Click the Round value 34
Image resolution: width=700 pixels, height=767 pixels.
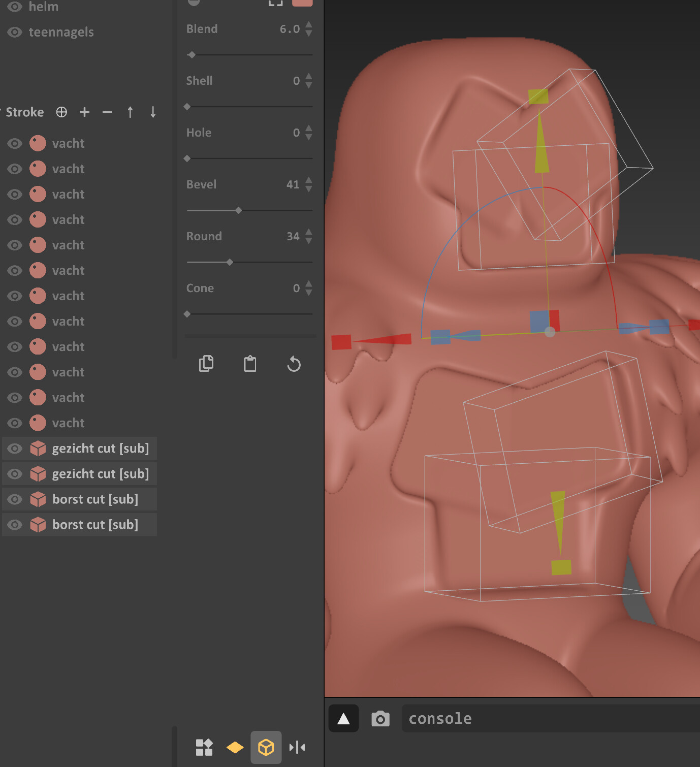pyautogui.click(x=293, y=236)
